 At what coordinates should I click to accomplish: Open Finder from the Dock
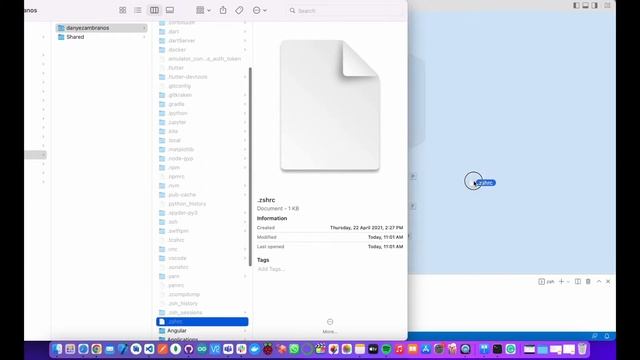(57, 349)
